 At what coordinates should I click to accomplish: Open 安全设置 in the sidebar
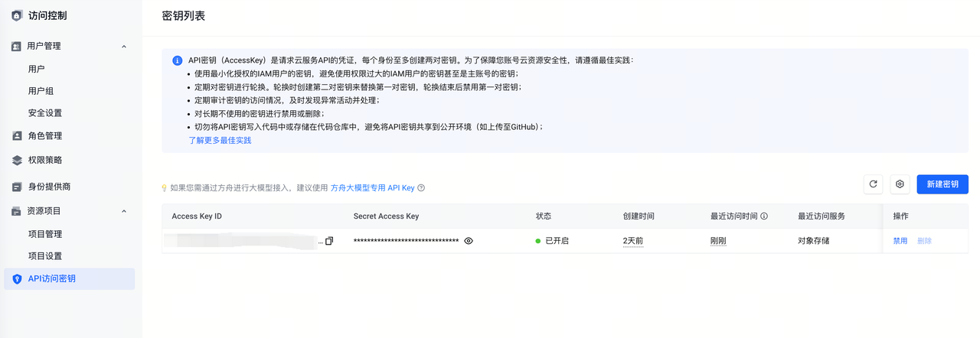(45, 113)
